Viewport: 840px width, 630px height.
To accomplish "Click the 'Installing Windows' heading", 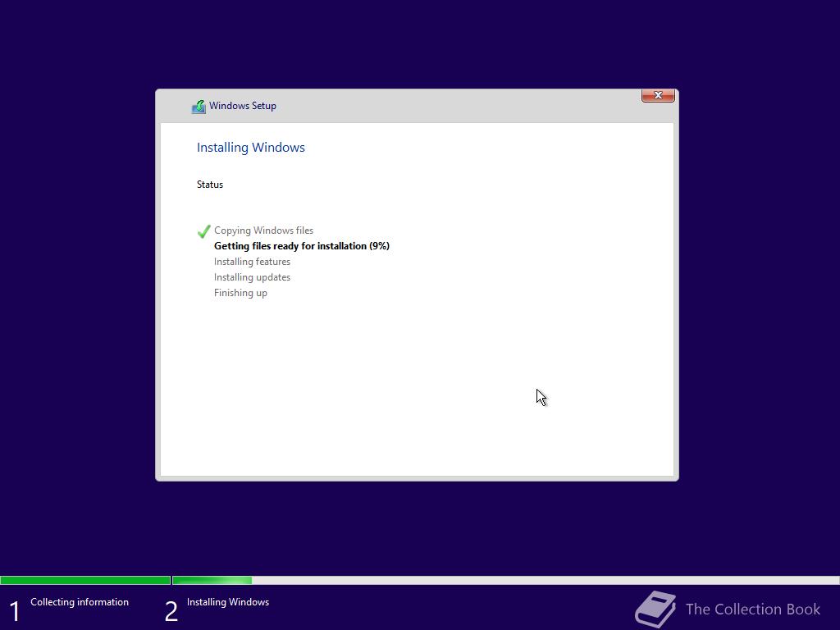I will point(251,148).
